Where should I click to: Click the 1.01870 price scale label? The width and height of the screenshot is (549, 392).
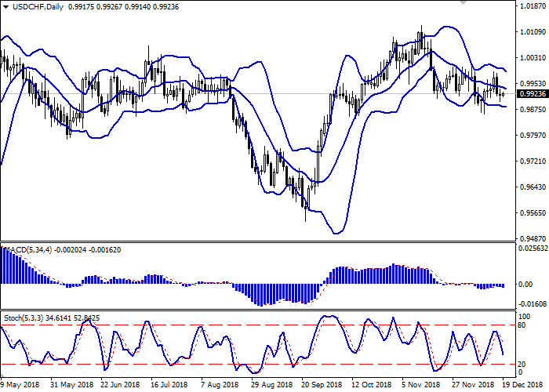(x=532, y=6)
